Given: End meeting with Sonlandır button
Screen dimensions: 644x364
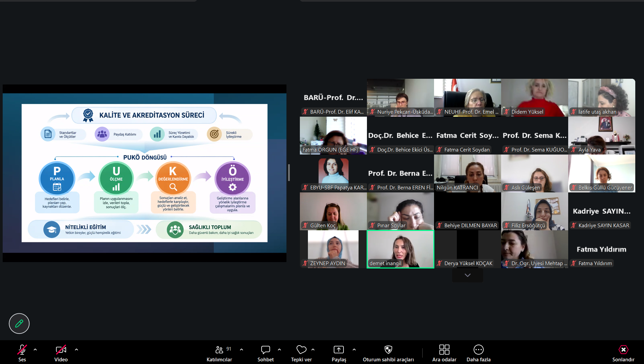Looking at the screenshot, I should [x=623, y=353].
